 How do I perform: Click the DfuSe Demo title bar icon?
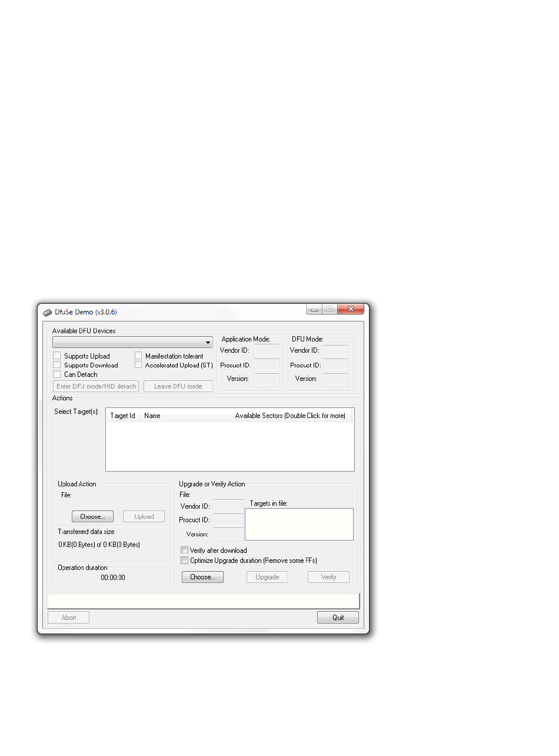tap(47, 312)
